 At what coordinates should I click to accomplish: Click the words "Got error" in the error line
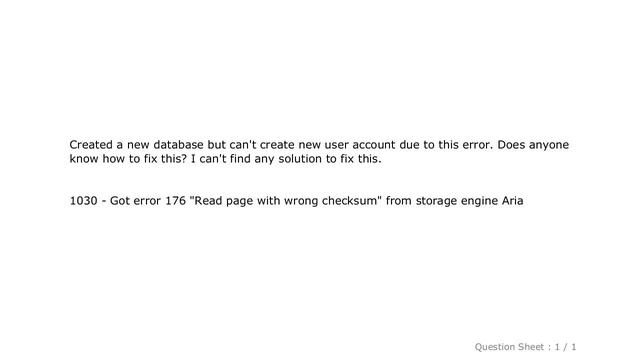pos(135,201)
